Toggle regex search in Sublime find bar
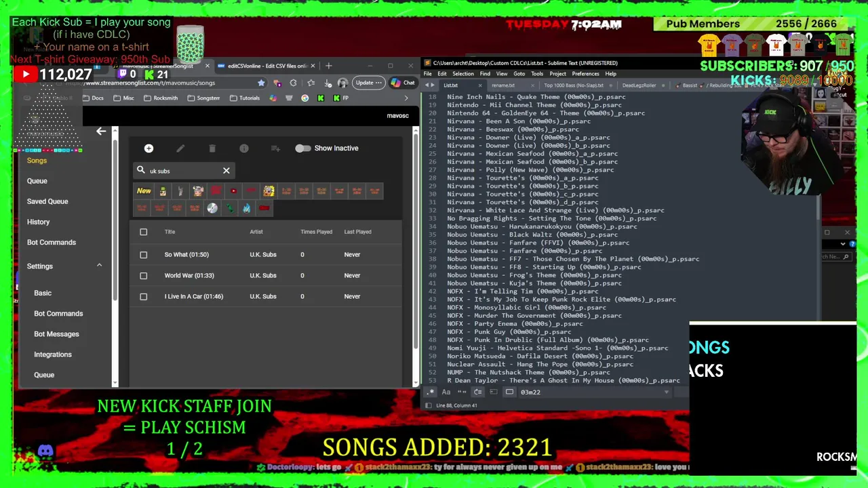Viewport: 868px width, 488px height. 431,392
